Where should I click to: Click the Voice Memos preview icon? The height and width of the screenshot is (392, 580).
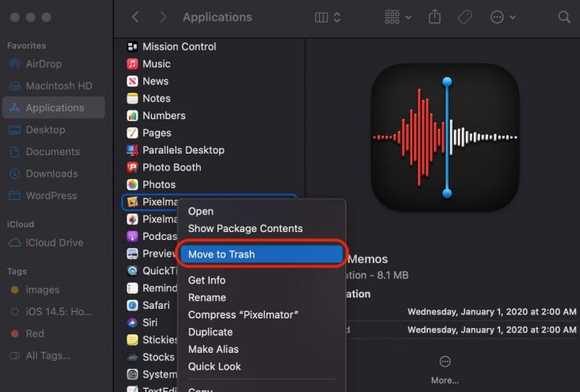coord(445,138)
